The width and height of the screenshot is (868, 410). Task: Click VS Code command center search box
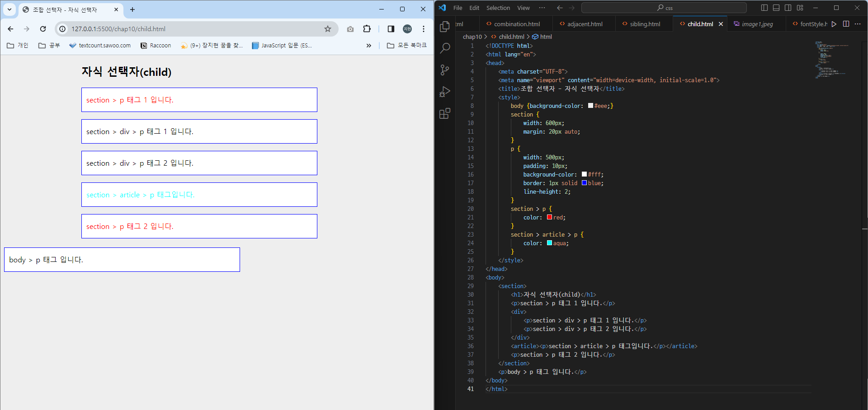[664, 8]
